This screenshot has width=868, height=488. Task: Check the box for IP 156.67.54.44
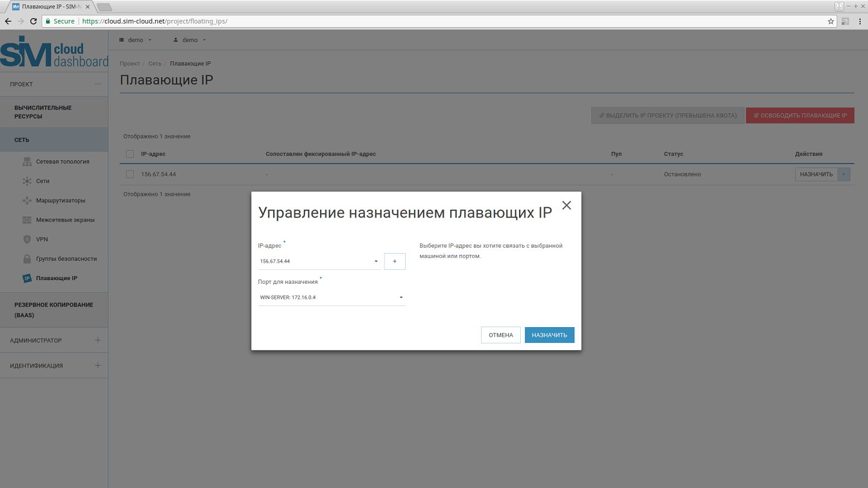tap(130, 174)
